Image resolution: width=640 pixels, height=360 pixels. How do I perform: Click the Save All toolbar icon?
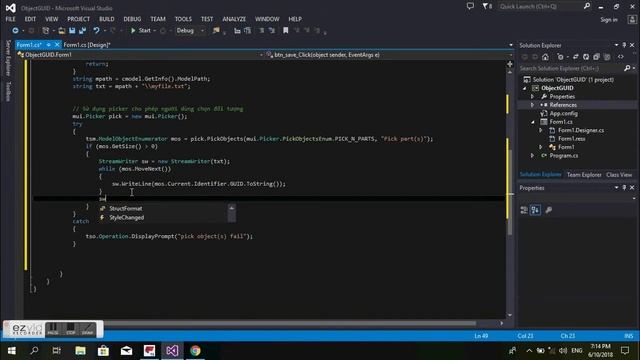click(82, 31)
